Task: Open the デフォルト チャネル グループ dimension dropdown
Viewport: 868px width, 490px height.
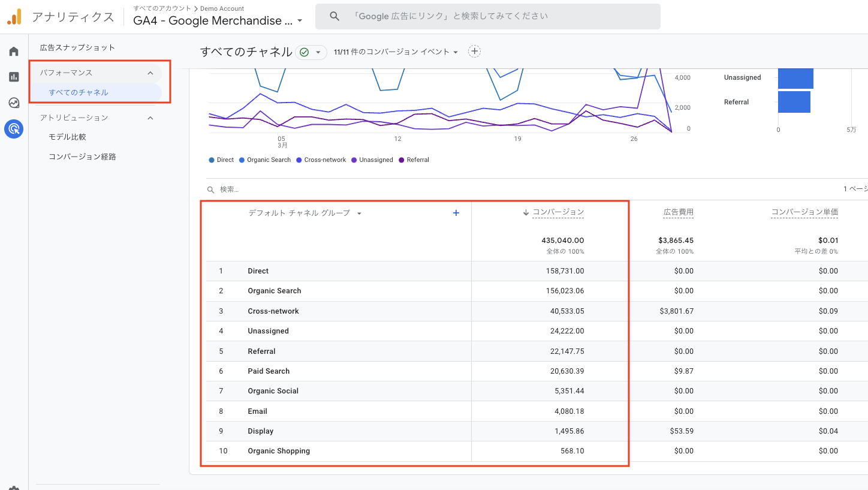Action: tap(305, 213)
